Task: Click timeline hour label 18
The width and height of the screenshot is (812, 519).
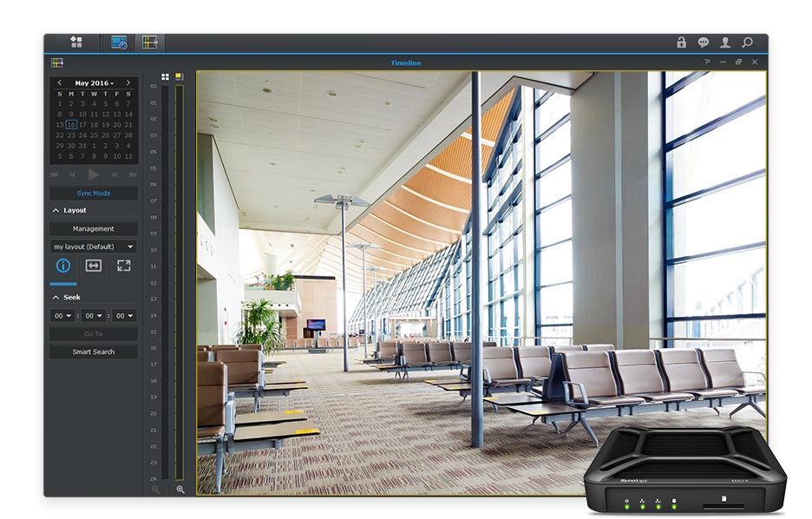Action: click(x=154, y=381)
